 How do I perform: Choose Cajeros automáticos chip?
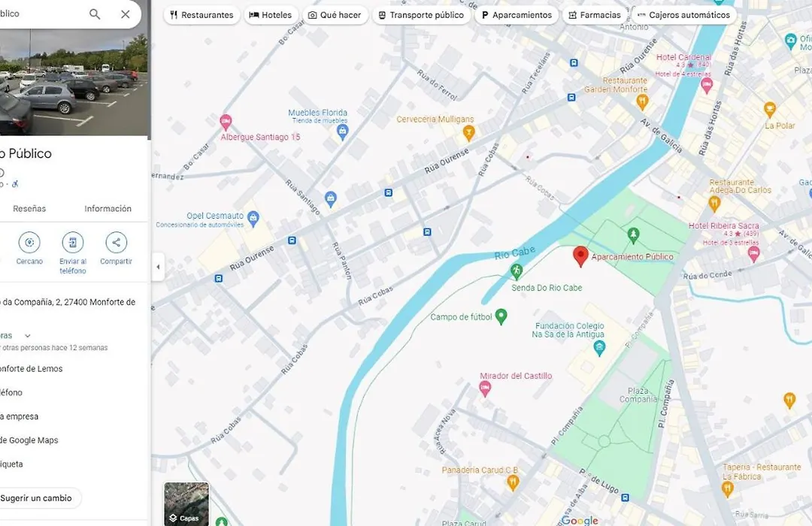pyautogui.click(x=683, y=15)
